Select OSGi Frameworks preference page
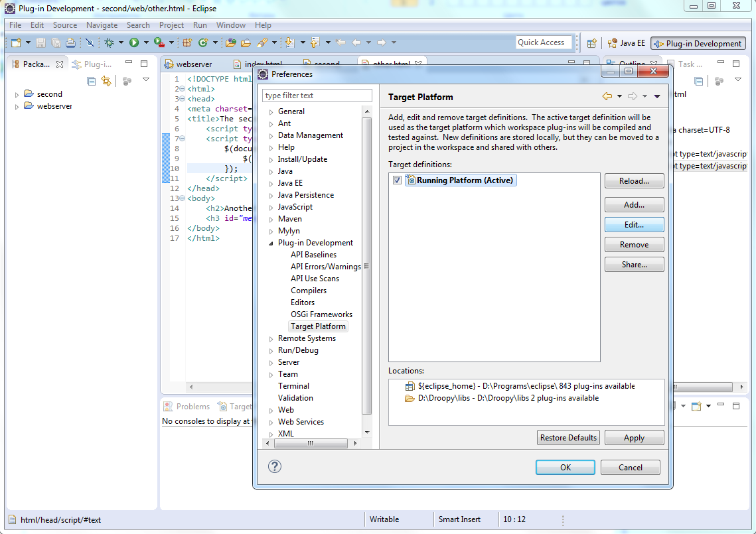 pos(322,314)
